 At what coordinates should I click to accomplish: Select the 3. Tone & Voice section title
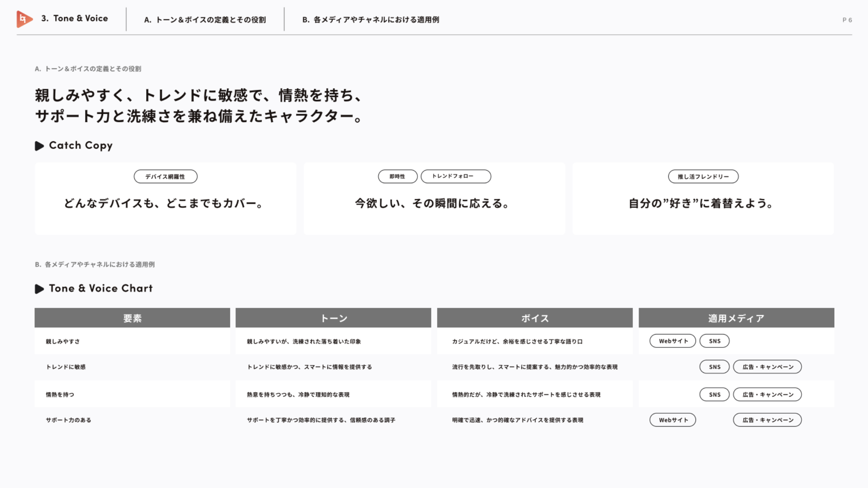(74, 18)
